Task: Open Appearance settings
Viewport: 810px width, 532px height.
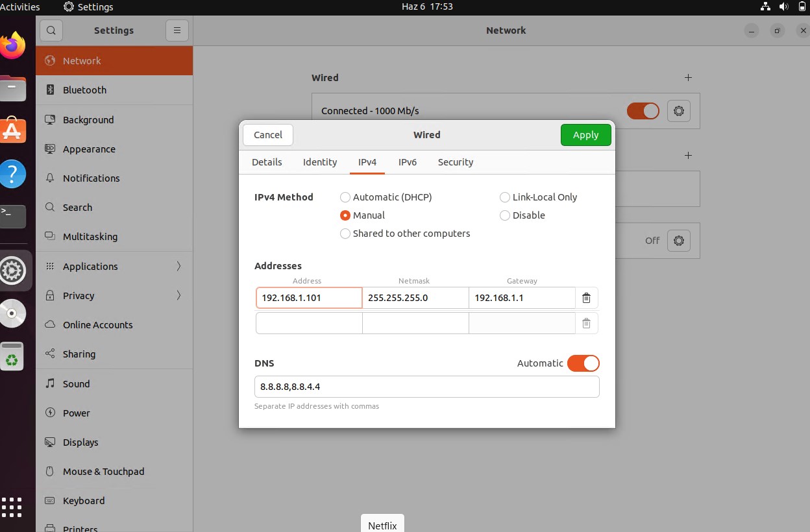Action: [114, 149]
